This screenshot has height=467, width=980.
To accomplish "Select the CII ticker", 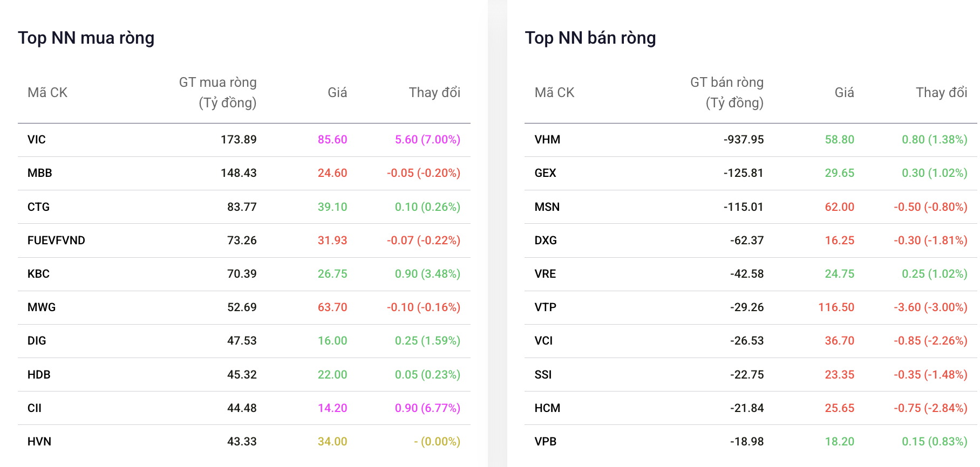I will 35,408.
